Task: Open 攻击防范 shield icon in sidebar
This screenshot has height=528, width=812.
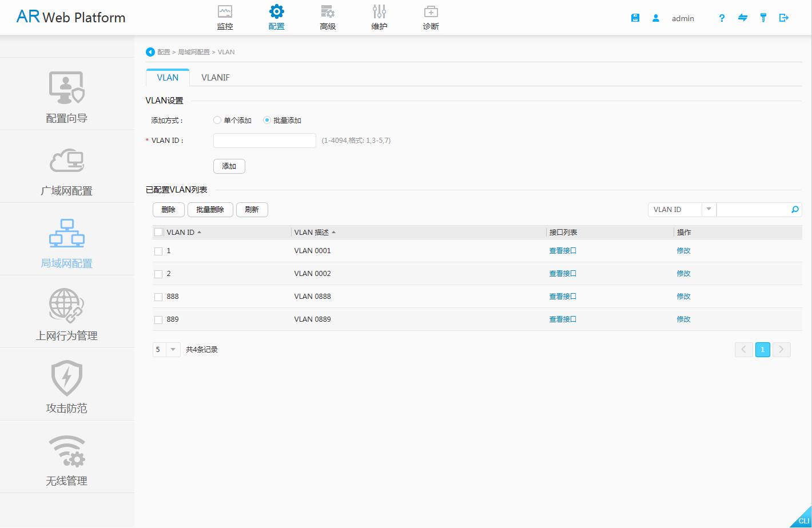Action: click(x=67, y=378)
